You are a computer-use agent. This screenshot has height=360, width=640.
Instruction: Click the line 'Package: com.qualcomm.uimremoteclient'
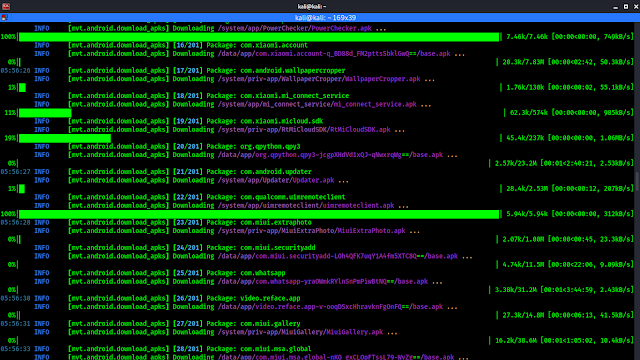(276, 197)
